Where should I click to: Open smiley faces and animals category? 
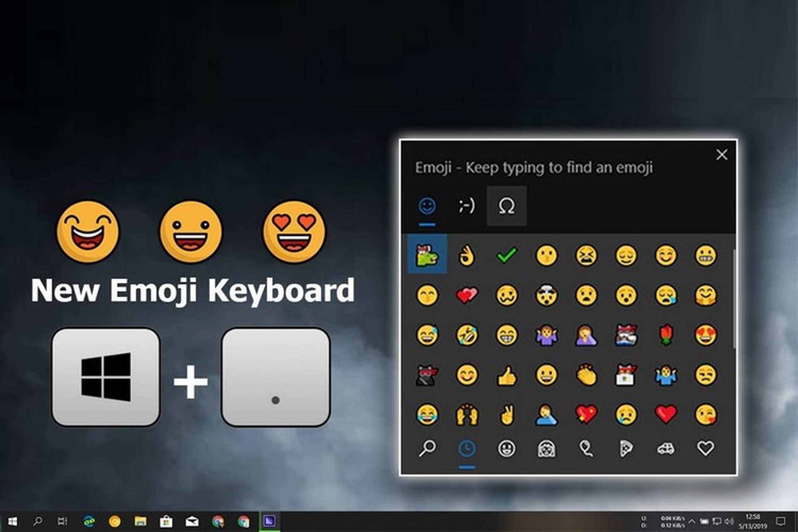point(507,448)
